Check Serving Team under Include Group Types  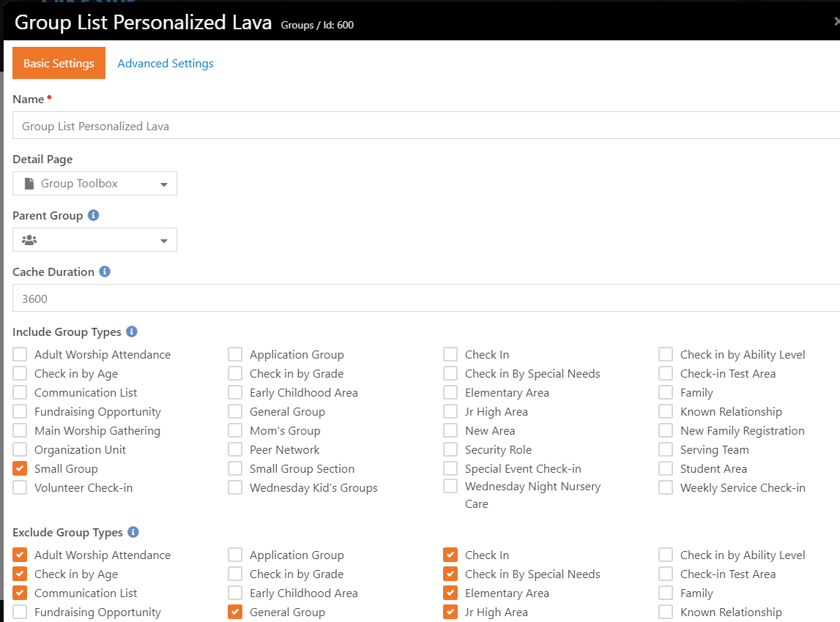666,449
